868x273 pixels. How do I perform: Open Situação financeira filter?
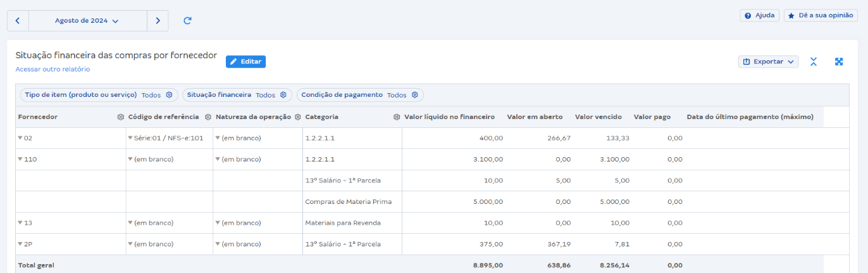pos(237,95)
